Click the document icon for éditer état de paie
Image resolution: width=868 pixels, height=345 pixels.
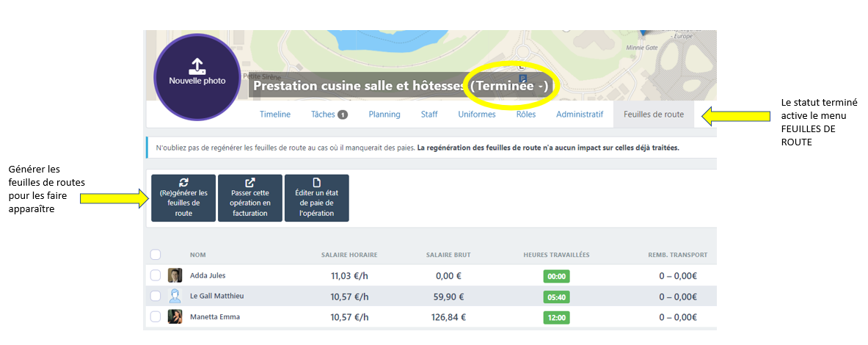[x=317, y=183]
